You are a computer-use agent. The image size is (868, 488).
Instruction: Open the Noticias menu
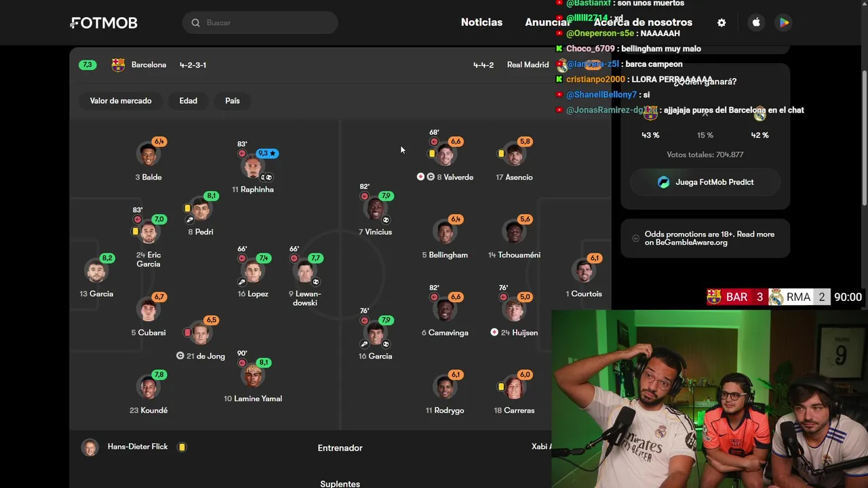pos(481,22)
